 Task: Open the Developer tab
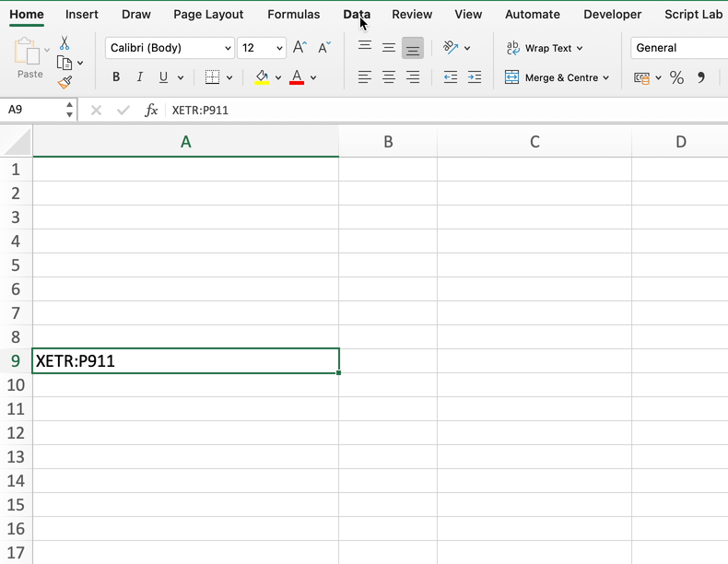(x=613, y=15)
